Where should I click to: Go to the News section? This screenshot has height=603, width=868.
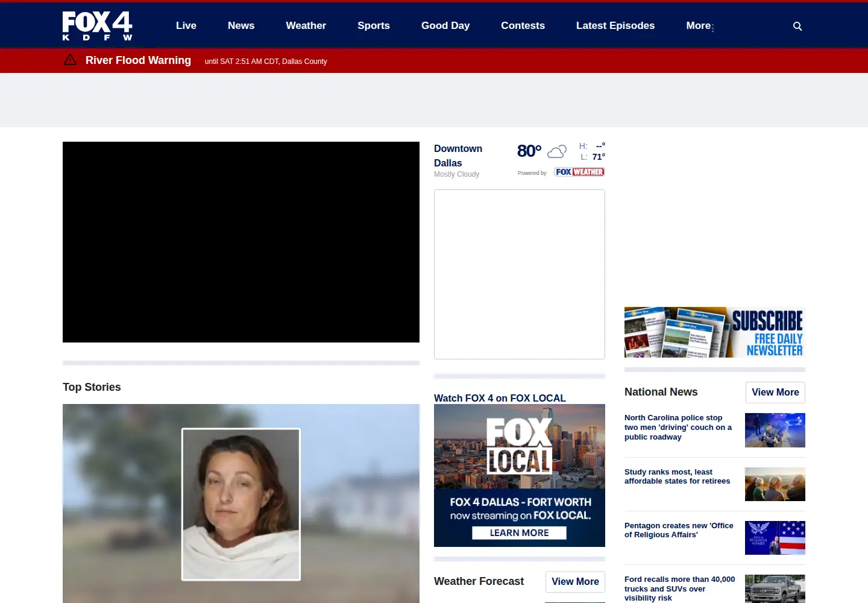point(241,25)
